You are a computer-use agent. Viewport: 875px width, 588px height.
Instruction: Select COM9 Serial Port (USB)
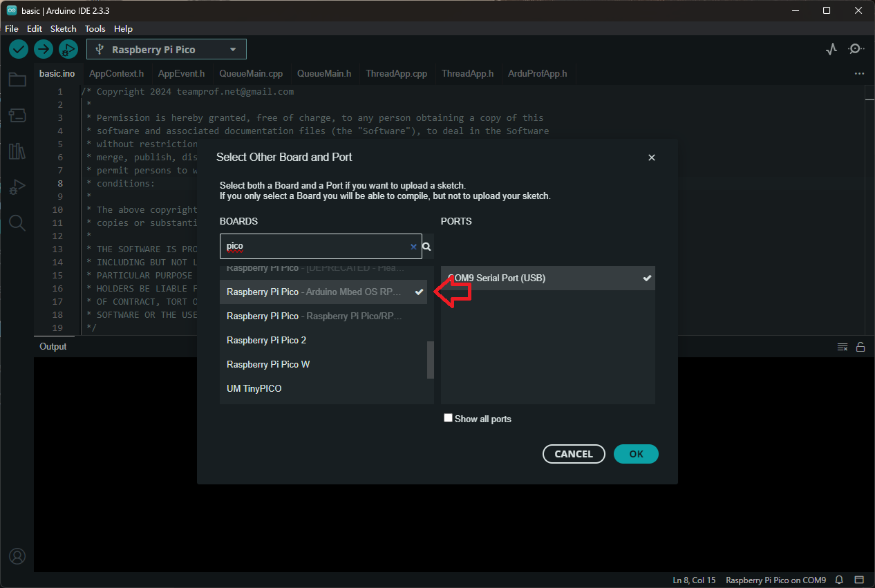coord(547,278)
